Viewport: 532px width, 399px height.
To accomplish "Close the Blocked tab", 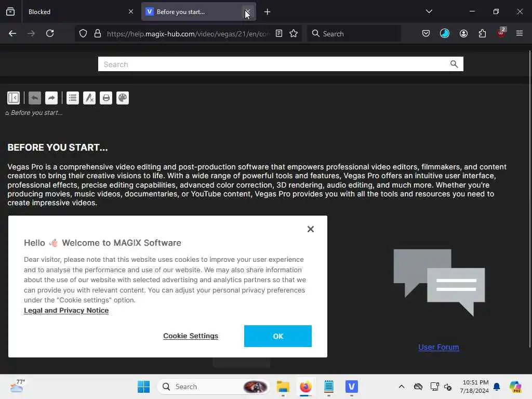I will [x=130, y=12].
